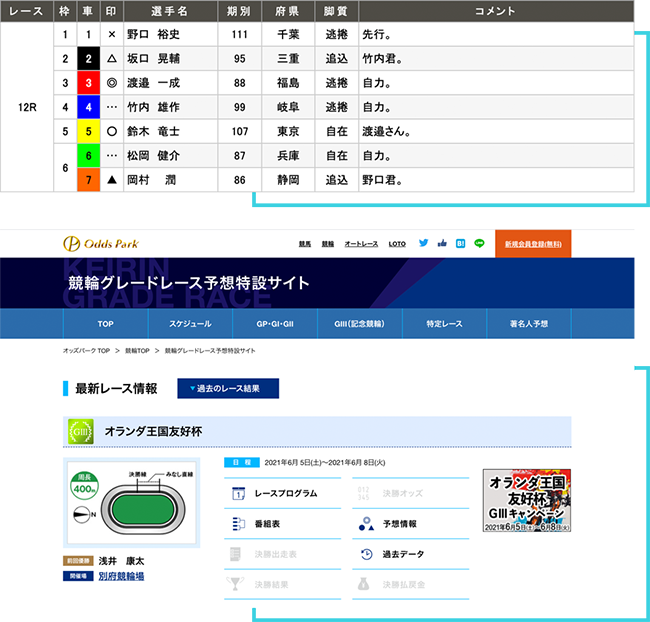Image resolution: width=650 pixels, height=622 pixels.
Task: Open GP･GI･GII navigation tab
Action: coord(274,324)
